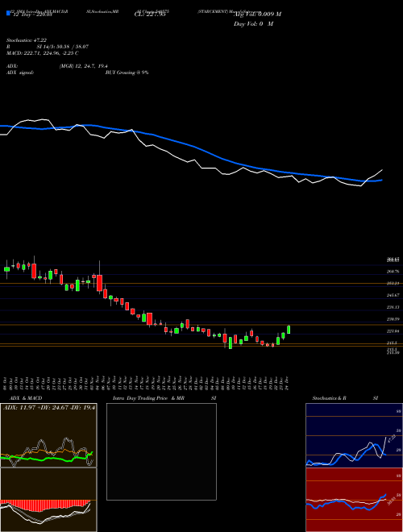Click the 'ADX signal:' label
Screen dimensions: 403x532
(x=19, y=73)
